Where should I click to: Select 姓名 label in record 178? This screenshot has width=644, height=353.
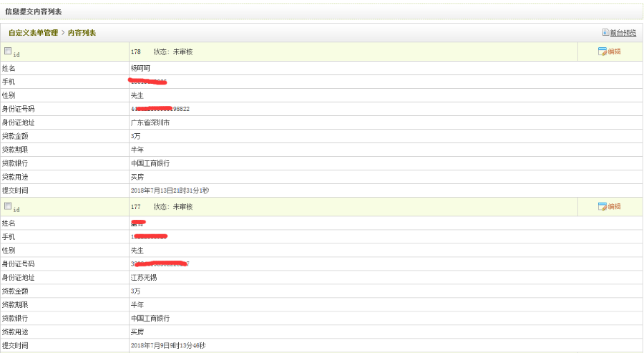9,68
